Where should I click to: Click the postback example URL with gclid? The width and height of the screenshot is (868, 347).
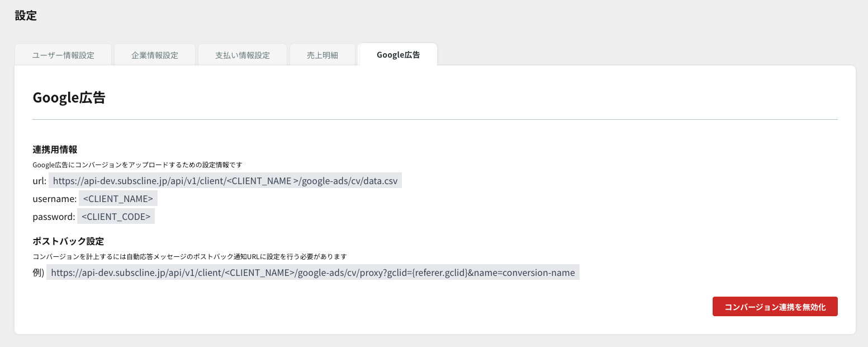[x=313, y=273]
